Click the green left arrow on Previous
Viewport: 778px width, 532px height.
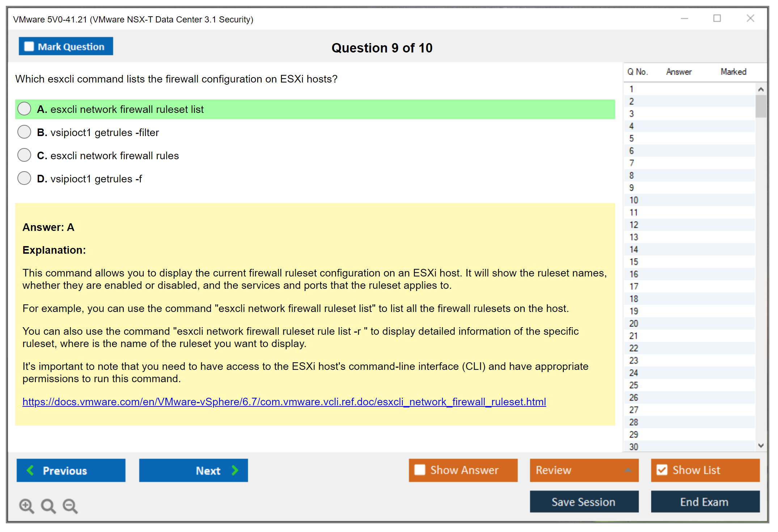coord(30,470)
